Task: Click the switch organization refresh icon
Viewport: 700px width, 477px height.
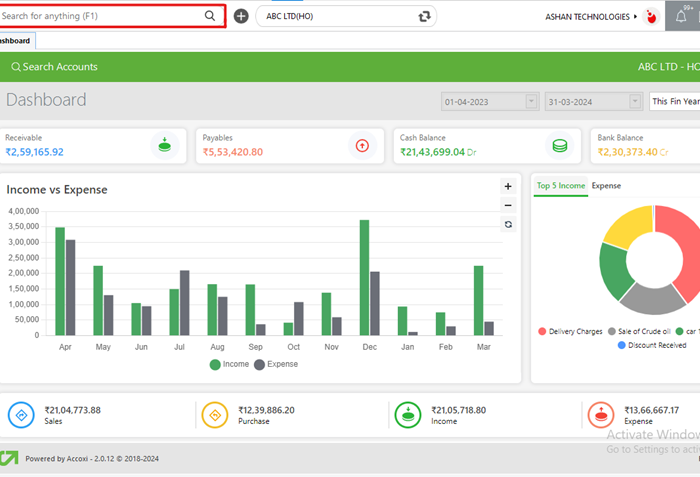Action: 425,16
